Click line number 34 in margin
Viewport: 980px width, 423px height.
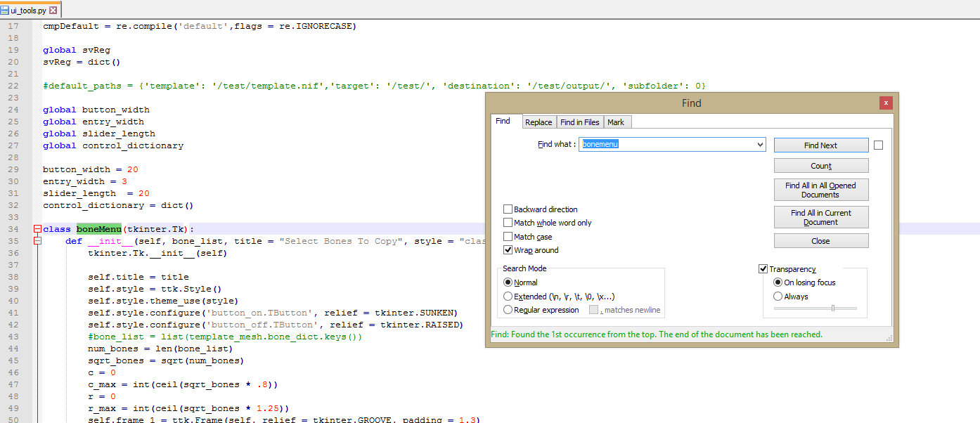point(13,229)
